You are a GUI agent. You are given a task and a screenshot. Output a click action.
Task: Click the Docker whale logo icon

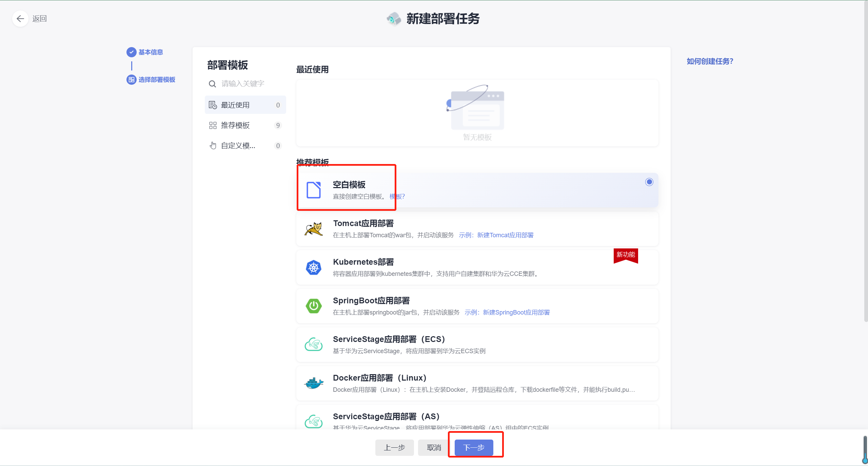point(314,384)
